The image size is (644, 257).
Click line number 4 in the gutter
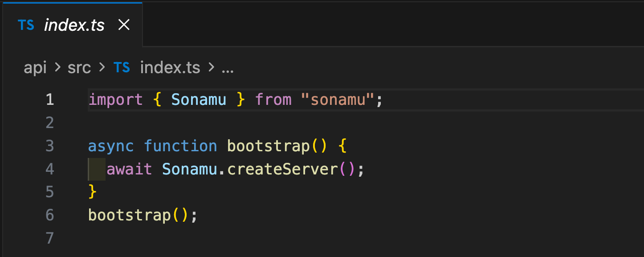[x=49, y=169]
